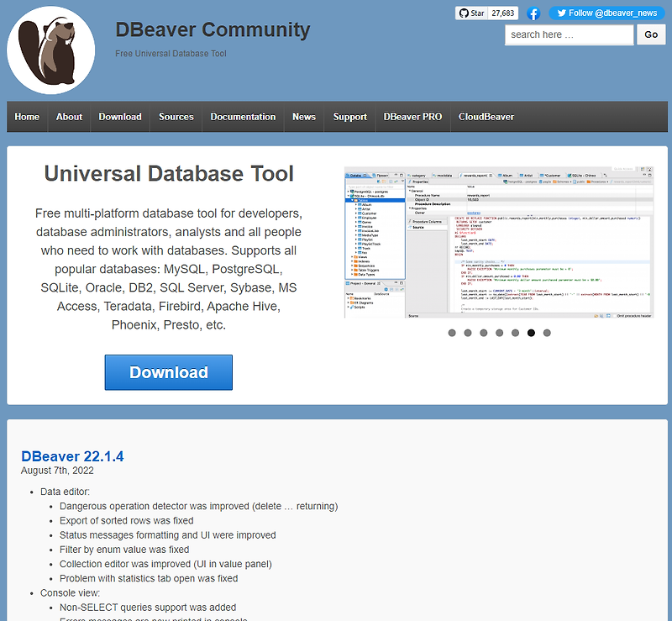Open the Sources page
The width and height of the screenshot is (672, 621).
(x=176, y=117)
